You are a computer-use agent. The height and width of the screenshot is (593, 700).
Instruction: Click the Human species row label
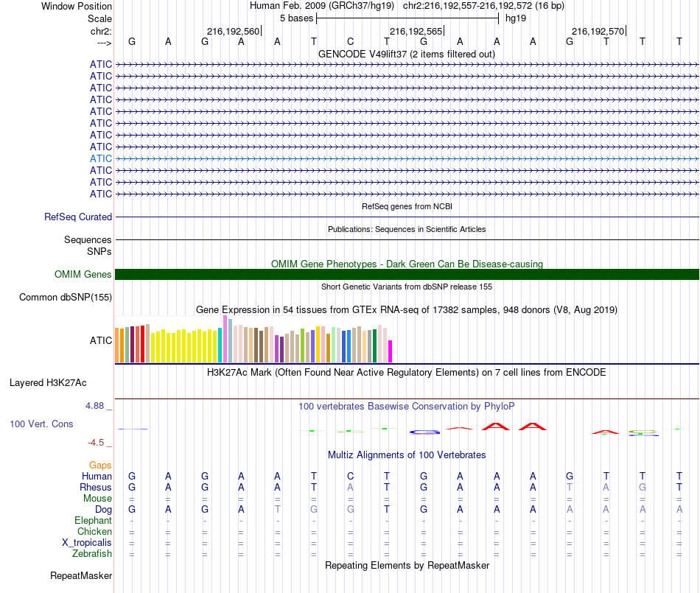(97, 476)
